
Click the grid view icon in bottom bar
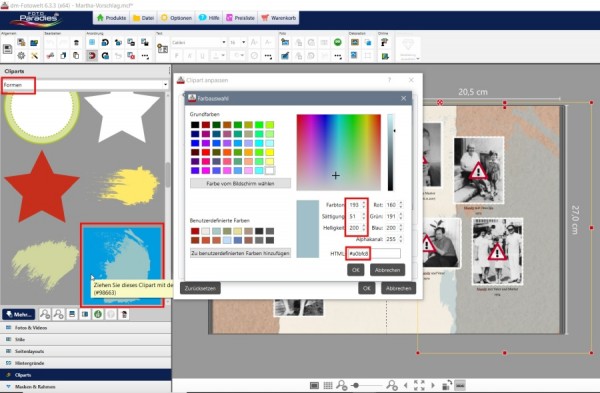[328, 385]
